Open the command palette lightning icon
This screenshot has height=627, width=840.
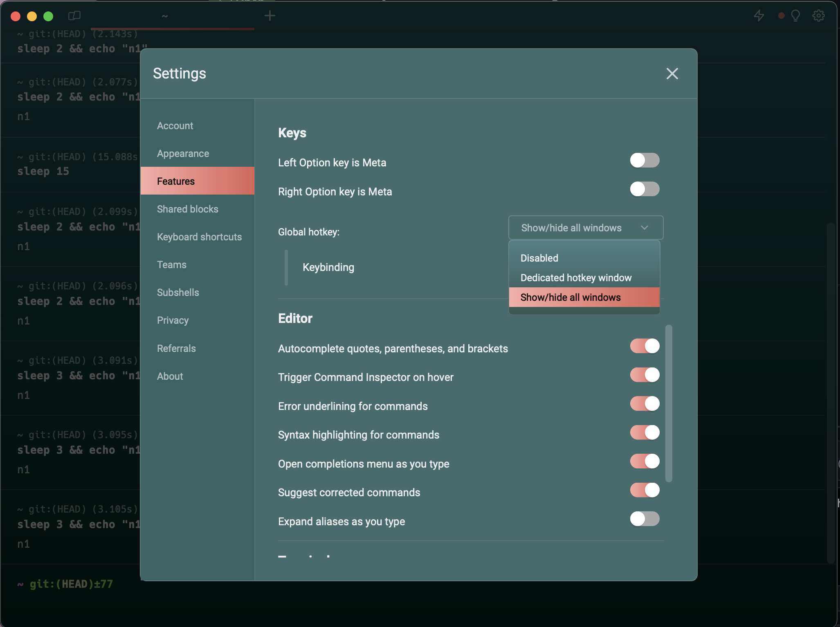click(x=759, y=16)
